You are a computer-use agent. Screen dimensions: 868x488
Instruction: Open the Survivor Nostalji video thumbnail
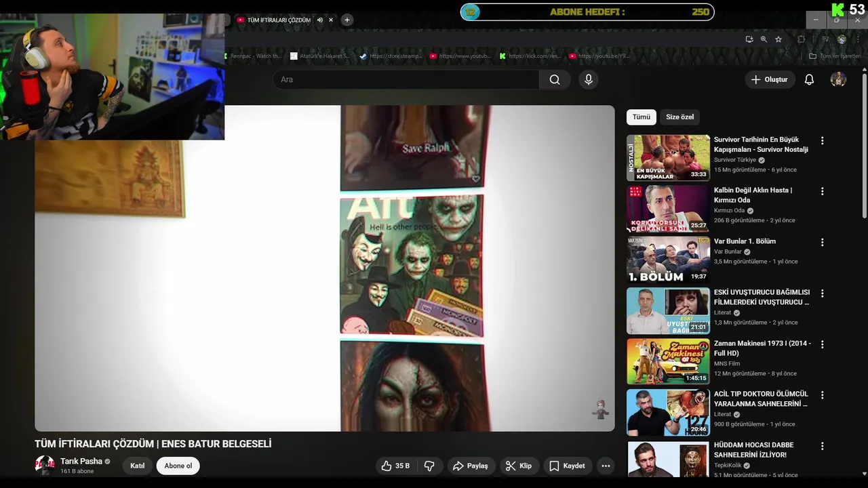(668, 158)
